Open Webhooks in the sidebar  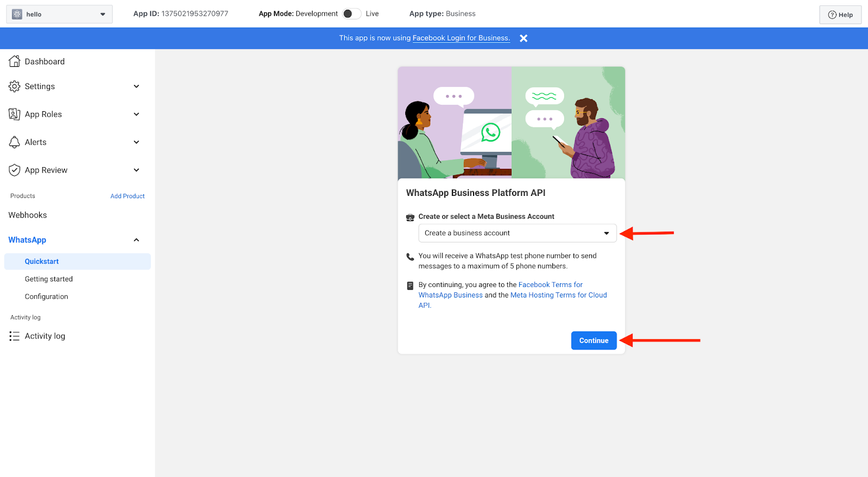(x=28, y=215)
